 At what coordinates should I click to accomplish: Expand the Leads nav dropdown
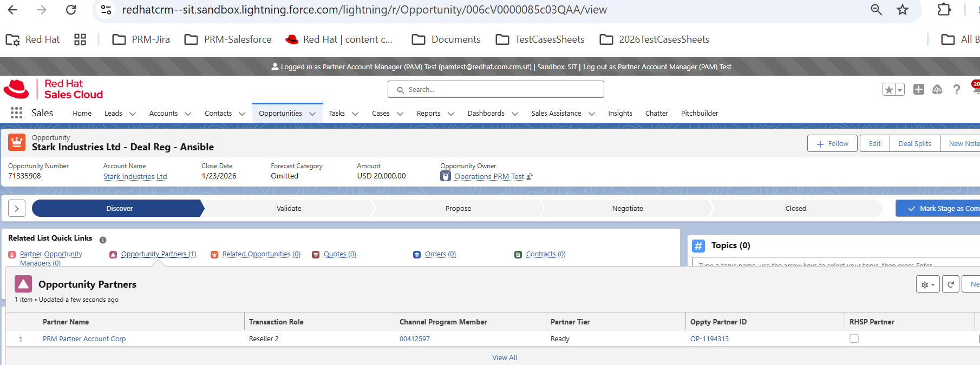point(133,114)
